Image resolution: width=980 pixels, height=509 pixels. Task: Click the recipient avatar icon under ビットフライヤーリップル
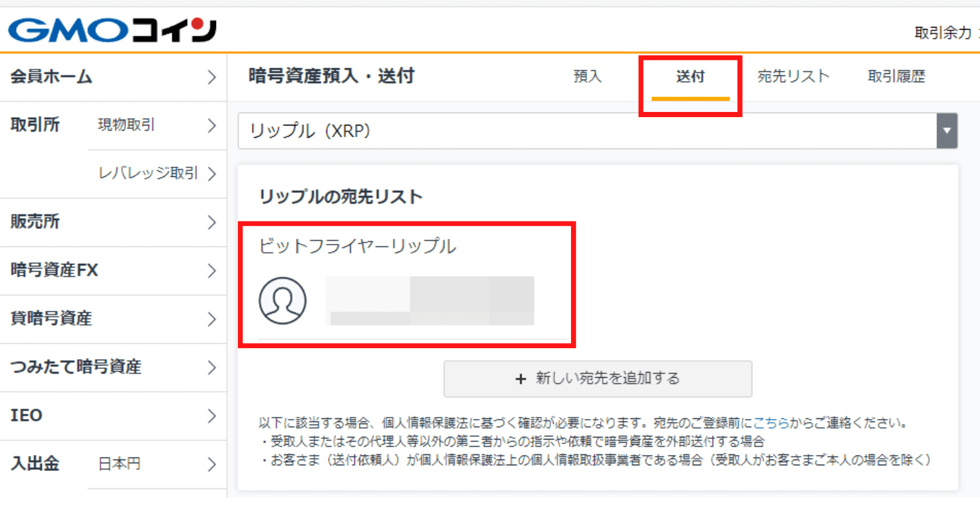click(282, 301)
